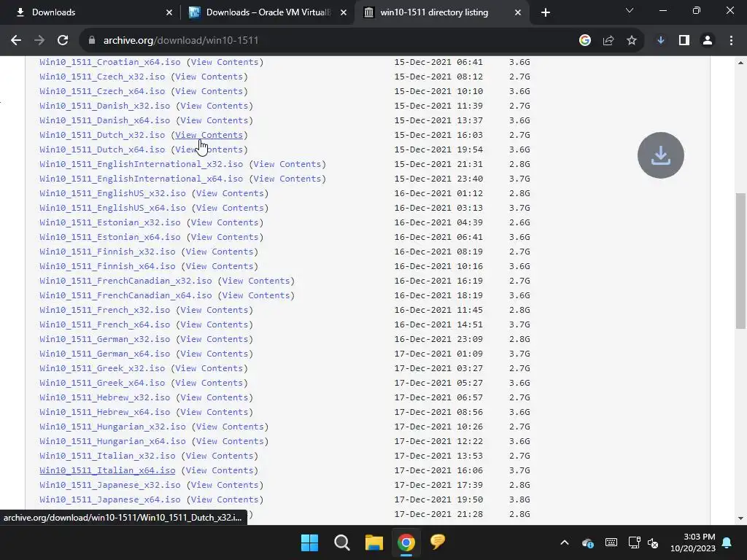Viewport: 747px width, 560px height.
Task: Open the clock showing 3:03 PM
Action: coord(693,542)
